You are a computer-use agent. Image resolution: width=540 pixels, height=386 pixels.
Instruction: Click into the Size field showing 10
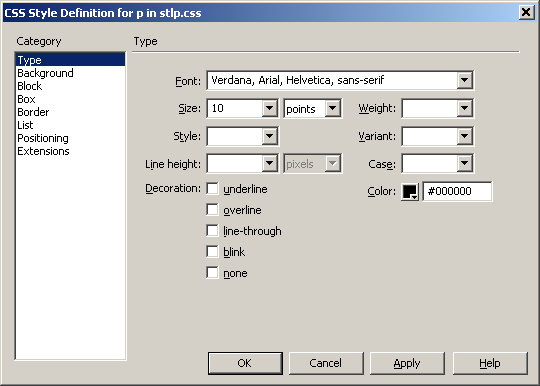(x=235, y=108)
